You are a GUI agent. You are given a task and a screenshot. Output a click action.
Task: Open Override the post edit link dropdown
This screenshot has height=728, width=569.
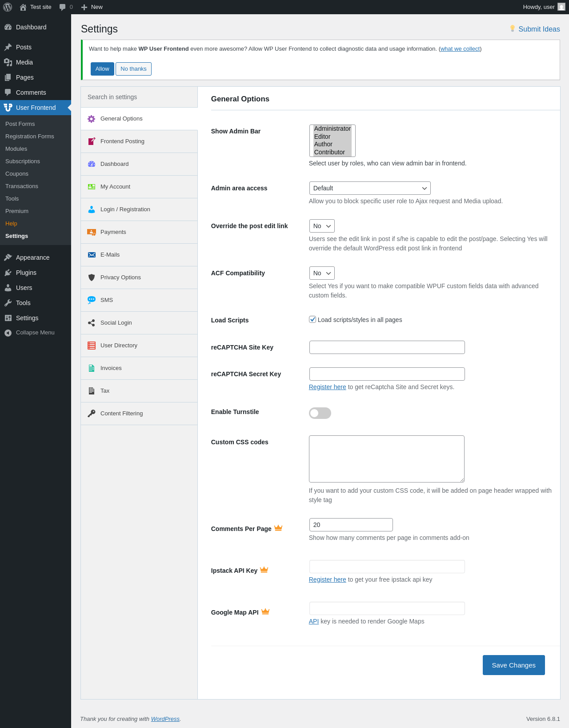tap(322, 226)
